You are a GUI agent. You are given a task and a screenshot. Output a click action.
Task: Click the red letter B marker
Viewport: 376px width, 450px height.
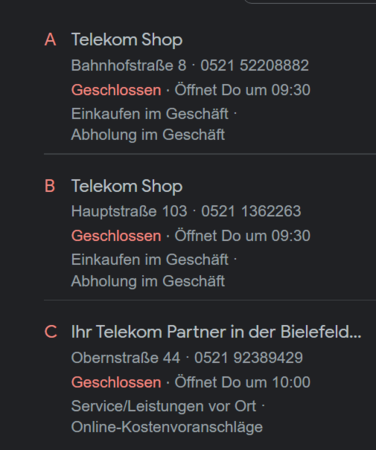(x=50, y=186)
